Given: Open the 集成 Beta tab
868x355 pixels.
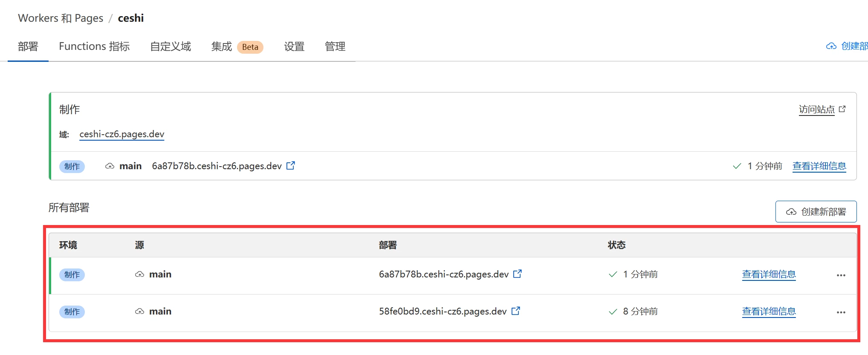Looking at the screenshot, I should pyautogui.click(x=237, y=46).
